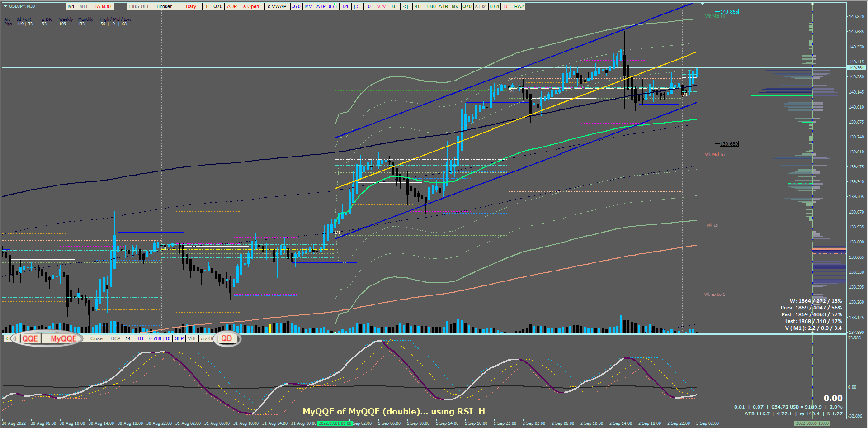The image size is (868, 428).
Task: Toggle the s.Fix button
Action: coord(480,6)
